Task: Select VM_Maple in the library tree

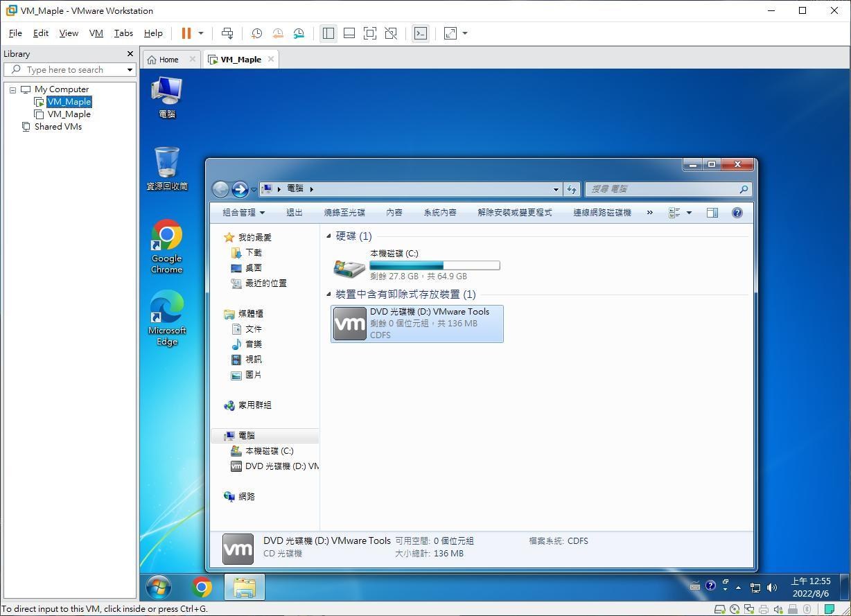Action: 69,101
